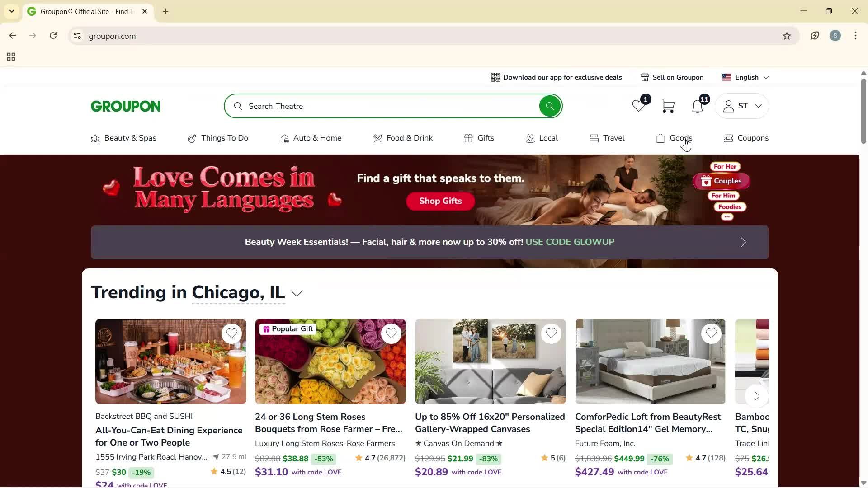Favorite the Long Stem Roses deal
This screenshot has height=488, width=868.
click(x=391, y=334)
